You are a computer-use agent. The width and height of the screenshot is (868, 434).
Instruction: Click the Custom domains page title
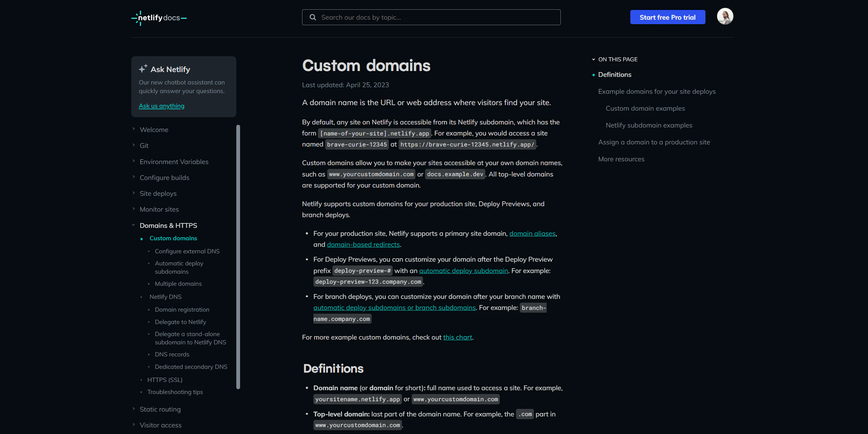pos(366,65)
